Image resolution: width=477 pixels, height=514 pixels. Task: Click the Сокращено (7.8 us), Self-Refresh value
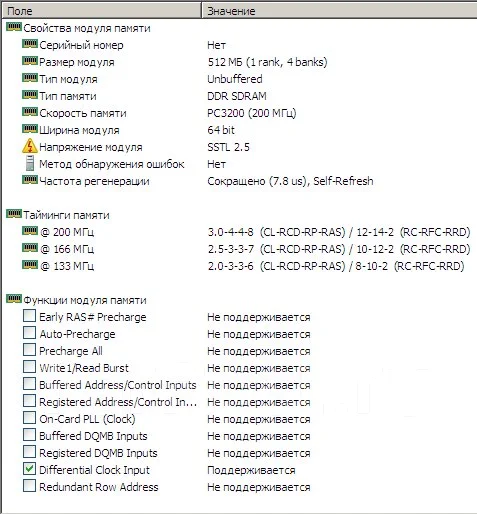290,181
